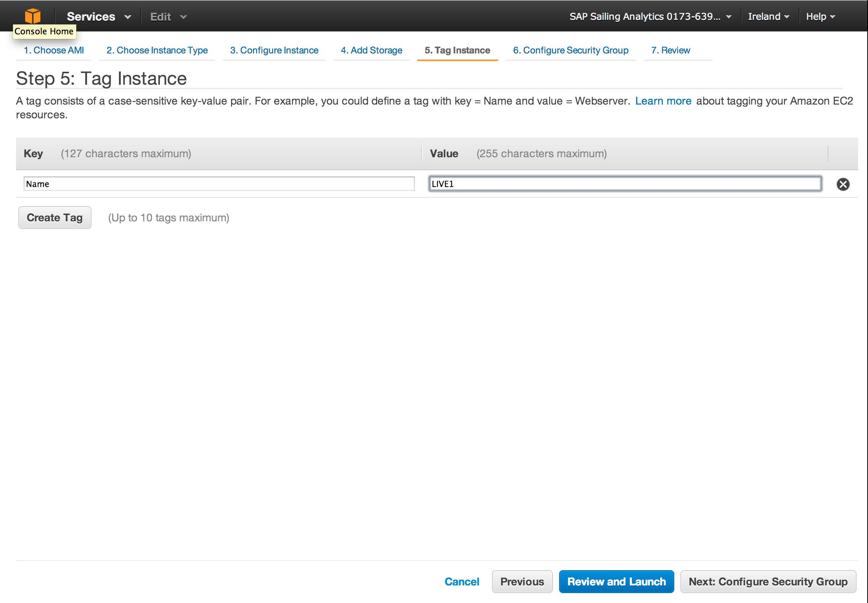Screen dimensions: 868x603
Task: Focus the LIVE1 value field
Action: pyautogui.click(x=625, y=184)
